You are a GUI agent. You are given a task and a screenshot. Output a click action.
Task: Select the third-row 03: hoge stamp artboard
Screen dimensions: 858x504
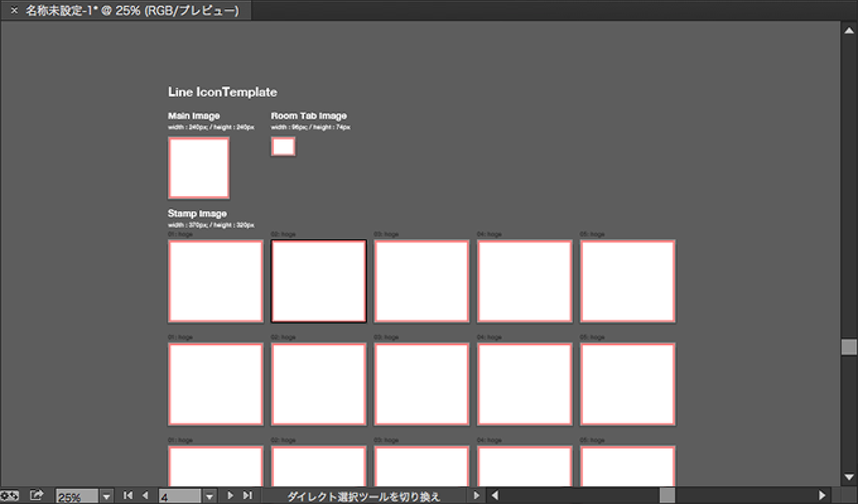pyautogui.click(x=421, y=466)
